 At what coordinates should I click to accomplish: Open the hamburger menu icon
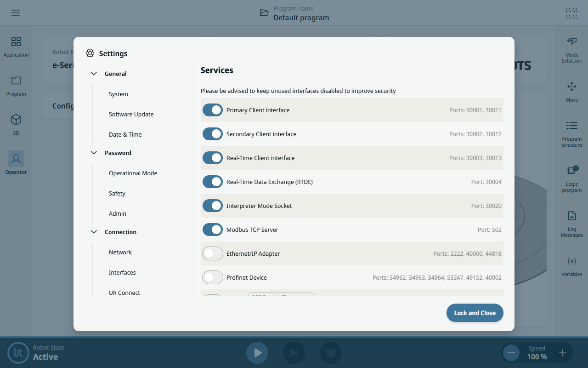click(16, 13)
